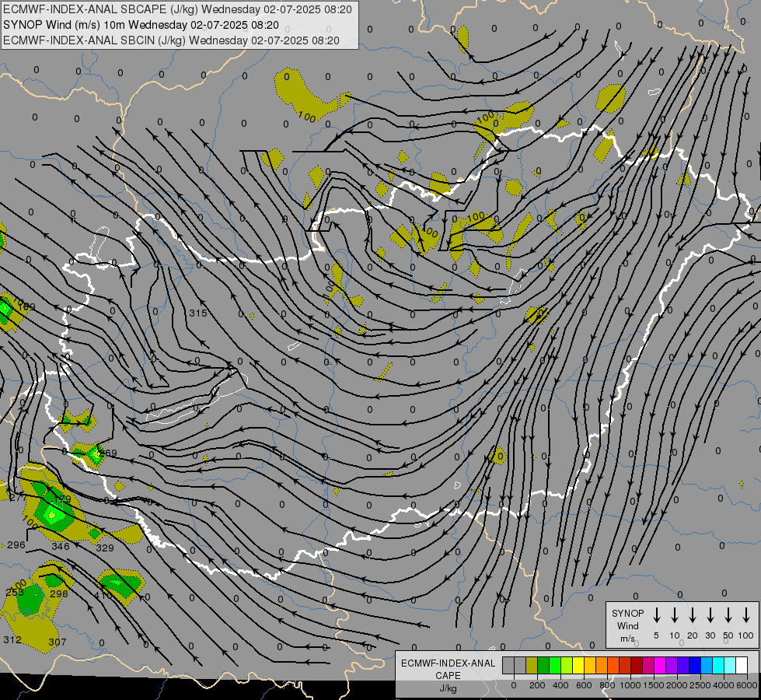
Task: Pick the white swatch before 6000
Action: pos(742,665)
